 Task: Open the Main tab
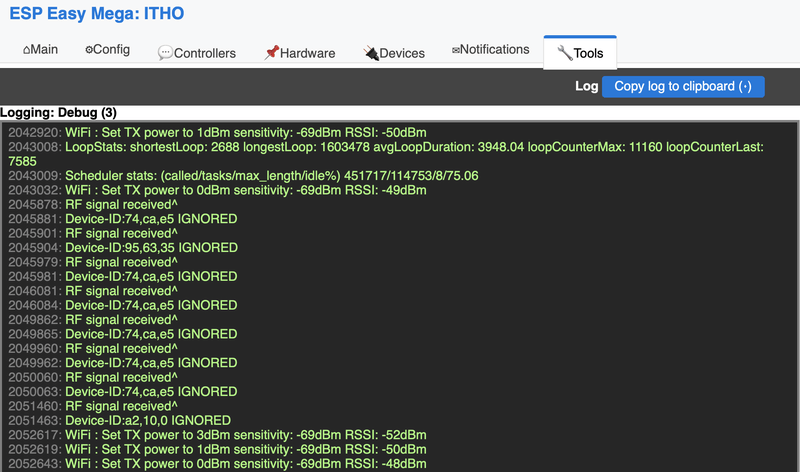pyautogui.click(x=40, y=49)
